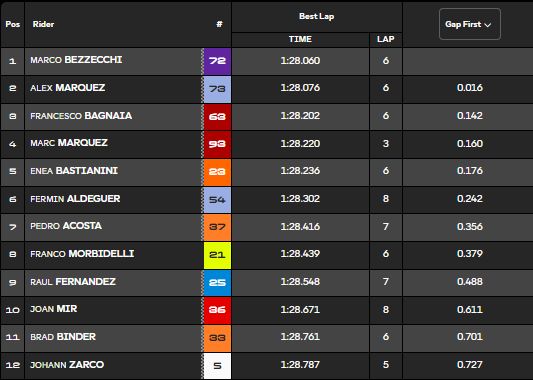Click the LAP column header
Viewport: 533px width, 380px height.
385,39
